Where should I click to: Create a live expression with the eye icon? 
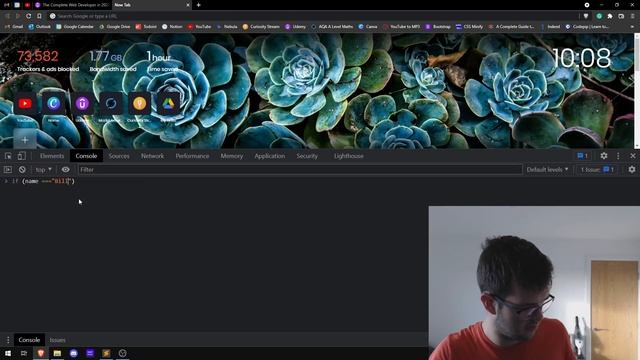click(x=65, y=169)
